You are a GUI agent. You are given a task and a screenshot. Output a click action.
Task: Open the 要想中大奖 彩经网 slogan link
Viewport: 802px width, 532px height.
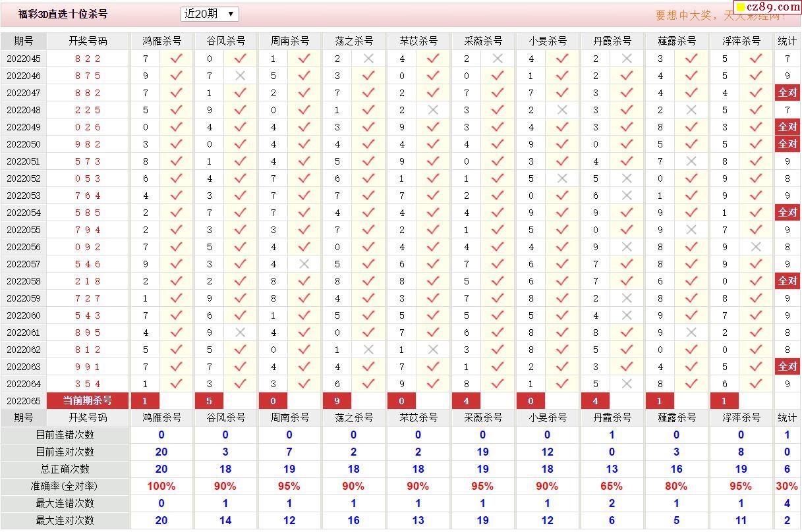pyautogui.click(x=721, y=15)
